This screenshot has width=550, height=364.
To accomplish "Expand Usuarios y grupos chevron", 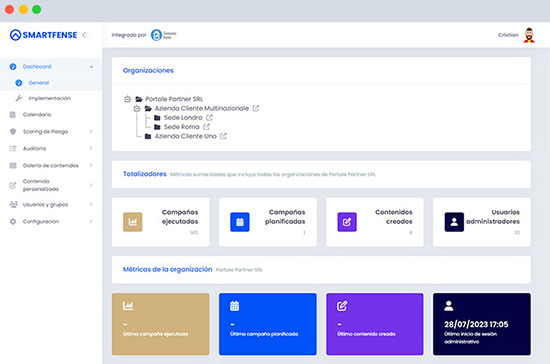I will point(91,204).
